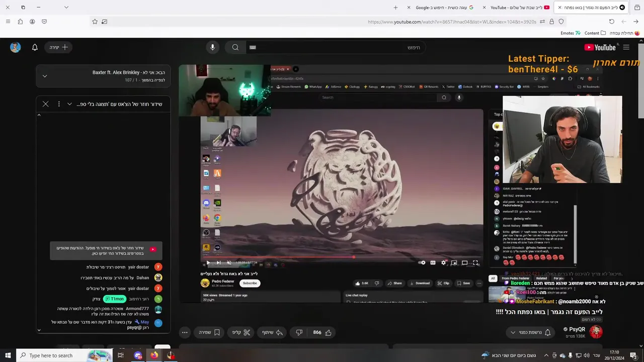Open Task View on taskbar
The height and width of the screenshot is (362, 644).
(x=121, y=355)
